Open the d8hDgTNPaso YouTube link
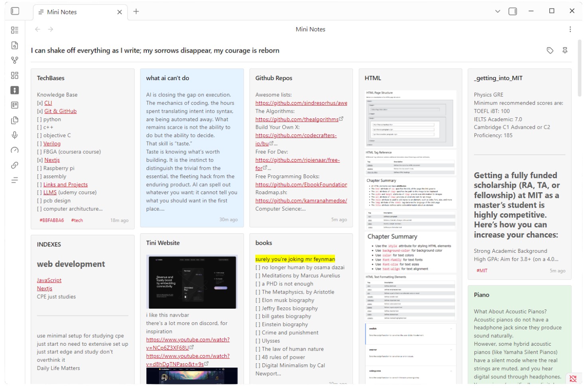Screen dimensions: 588x388 [188, 356]
